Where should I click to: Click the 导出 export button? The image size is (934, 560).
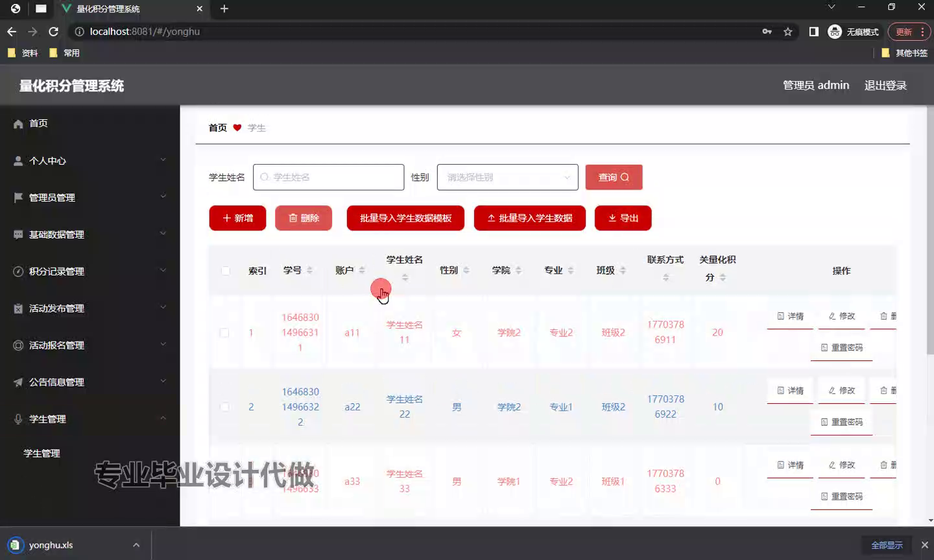(623, 218)
